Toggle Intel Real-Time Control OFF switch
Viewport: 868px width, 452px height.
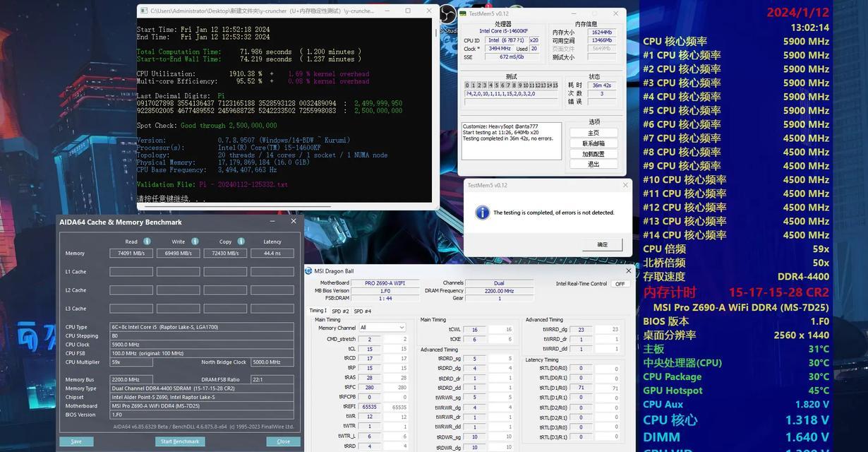pyautogui.click(x=620, y=283)
